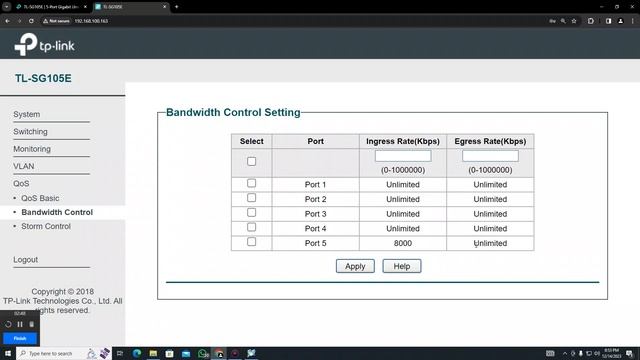
Task: Go forward in browser history
Action: [19, 21]
